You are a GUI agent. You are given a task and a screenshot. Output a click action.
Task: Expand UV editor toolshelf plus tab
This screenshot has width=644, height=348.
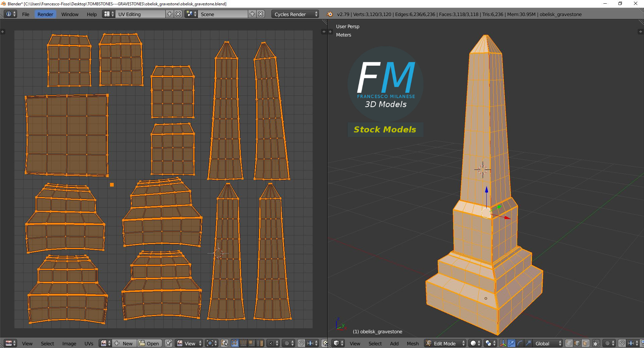tap(3, 31)
